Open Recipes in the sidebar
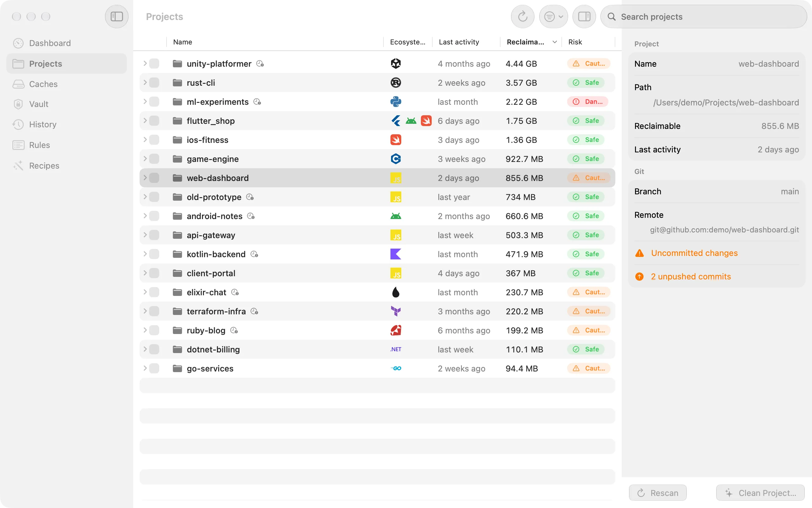Viewport: 812px width, 508px height. (66, 166)
